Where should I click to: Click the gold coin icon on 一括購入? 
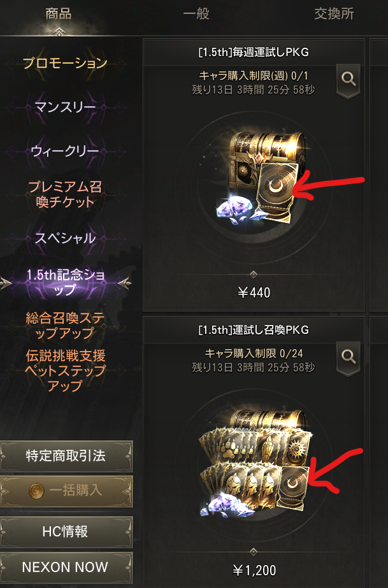pyautogui.click(x=36, y=491)
